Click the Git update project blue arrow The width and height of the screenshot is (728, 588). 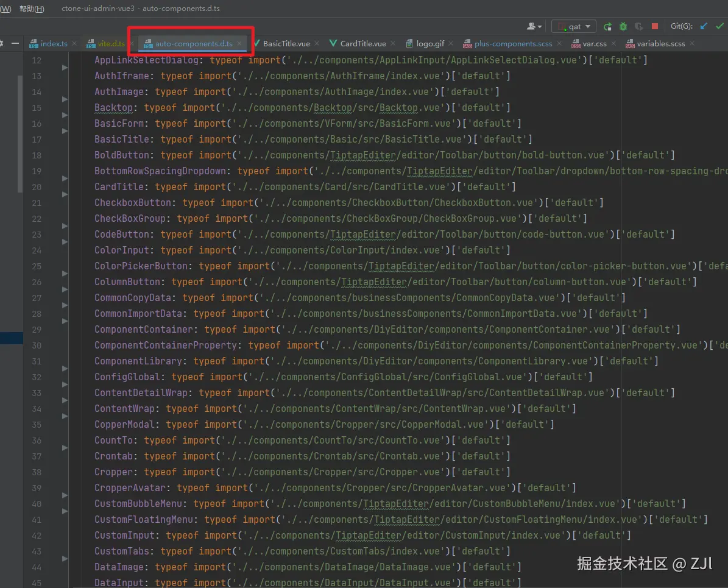point(704,26)
